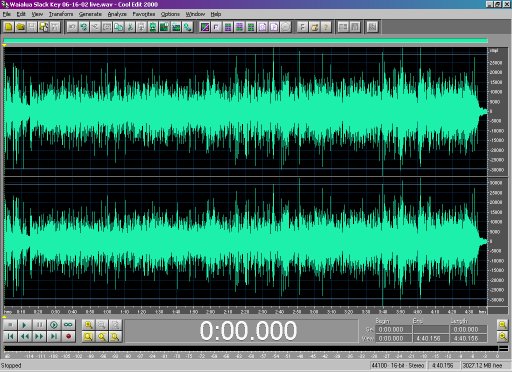
Task: Toggle the infinity Loop play button
Action: click(x=68, y=324)
